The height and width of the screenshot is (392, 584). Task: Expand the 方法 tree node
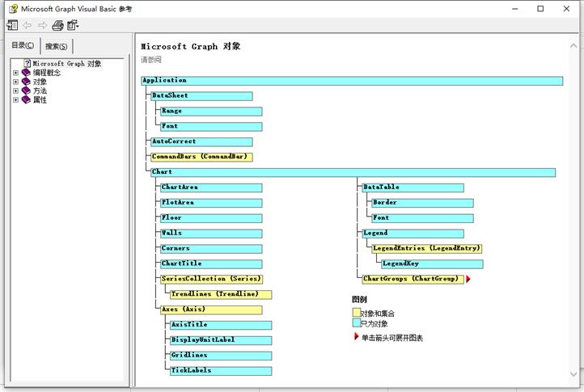(15, 91)
